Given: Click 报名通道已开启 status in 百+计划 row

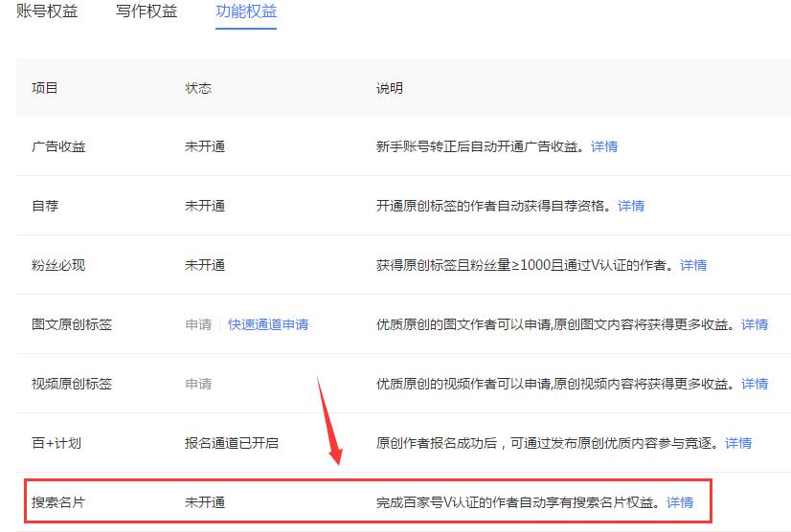Looking at the screenshot, I should coord(232,443).
